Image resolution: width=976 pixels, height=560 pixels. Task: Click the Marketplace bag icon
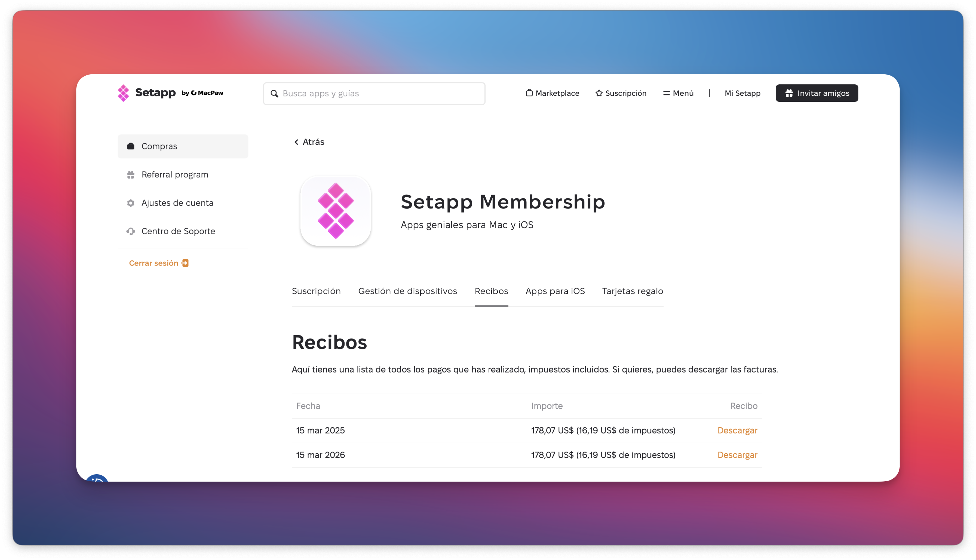pyautogui.click(x=529, y=93)
